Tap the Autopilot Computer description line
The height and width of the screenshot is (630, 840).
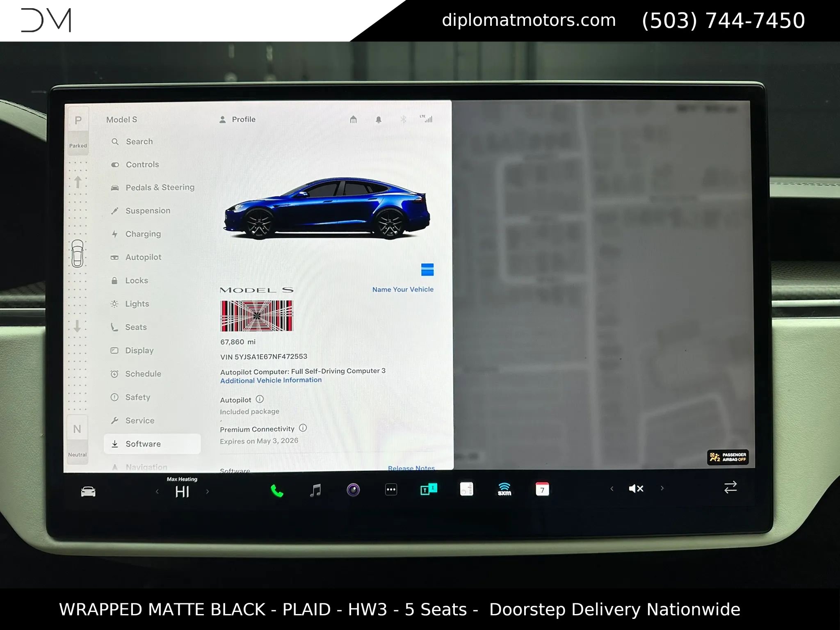click(303, 372)
